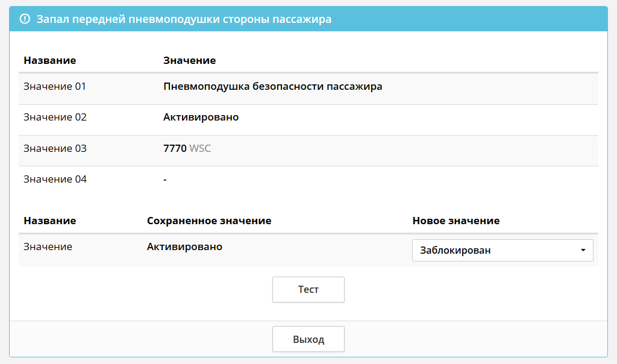Click the dropdown caret arrow beside Заблокирован
617x364 pixels.
pyautogui.click(x=583, y=250)
